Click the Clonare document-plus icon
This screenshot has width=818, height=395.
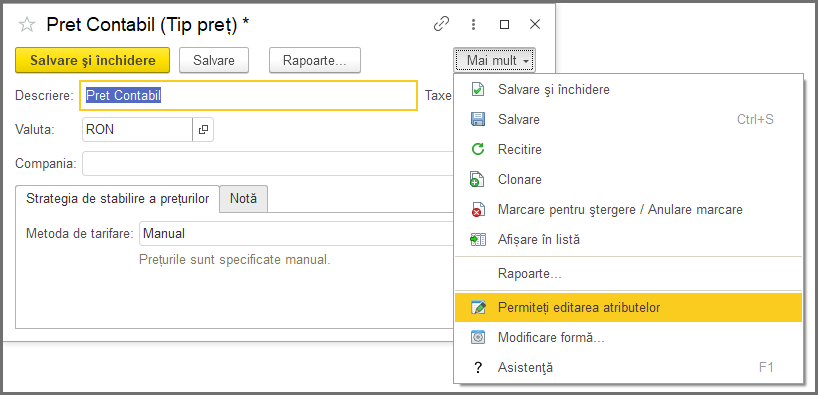[478, 179]
